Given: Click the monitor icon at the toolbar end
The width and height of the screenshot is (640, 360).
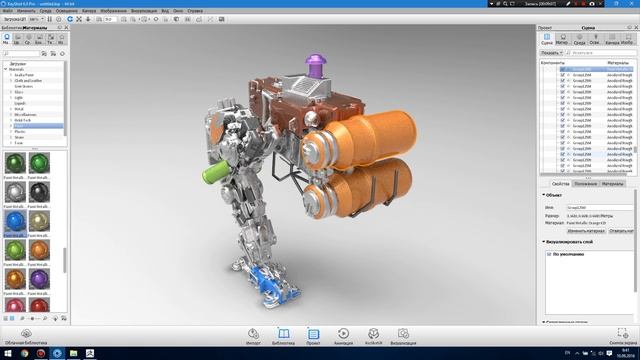Looking at the screenshot, I should 222,19.
